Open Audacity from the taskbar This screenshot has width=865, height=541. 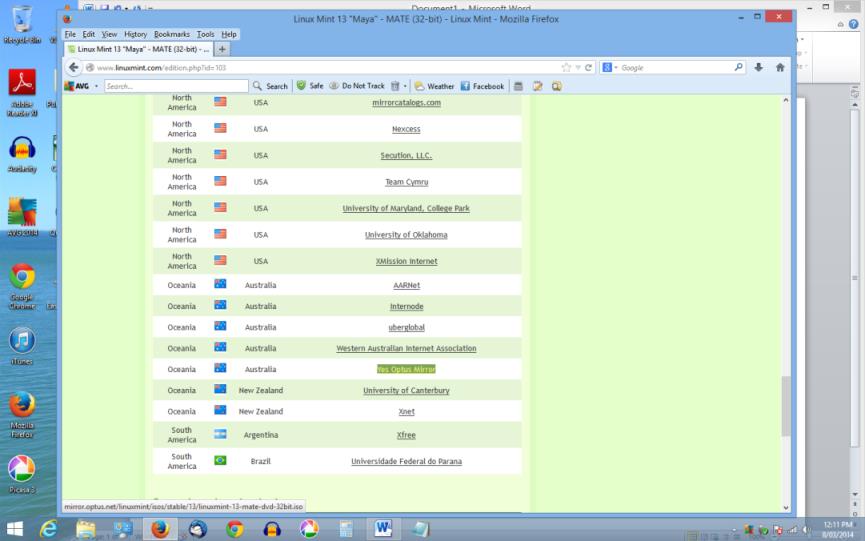272,529
